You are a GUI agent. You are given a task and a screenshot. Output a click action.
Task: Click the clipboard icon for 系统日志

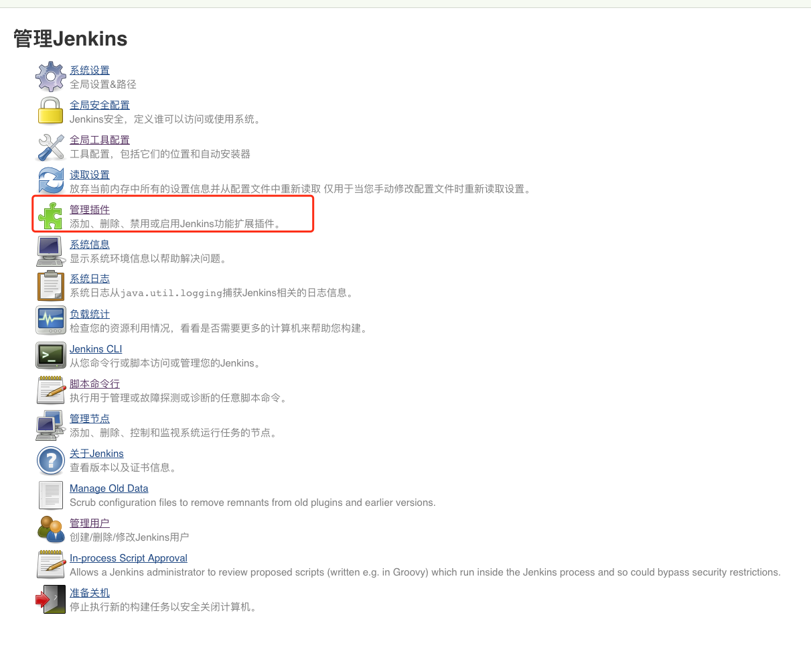click(51, 285)
